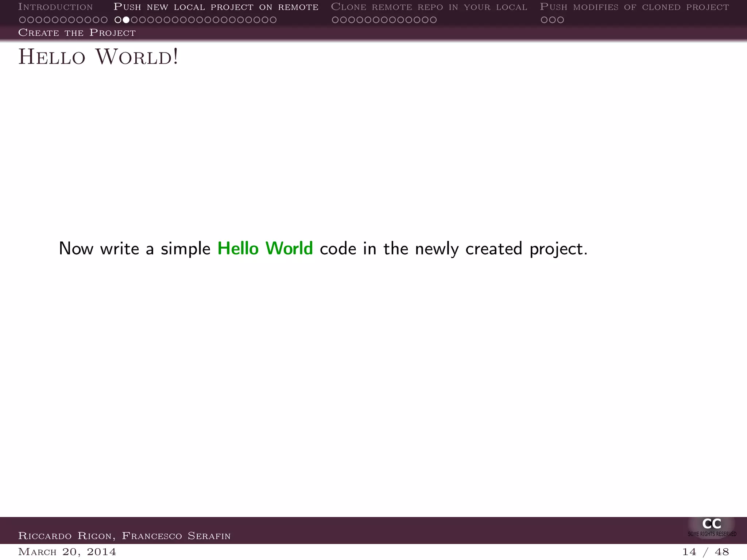Click the Hello World! slide title
Viewport: 747px width, 560px height.
(98, 57)
